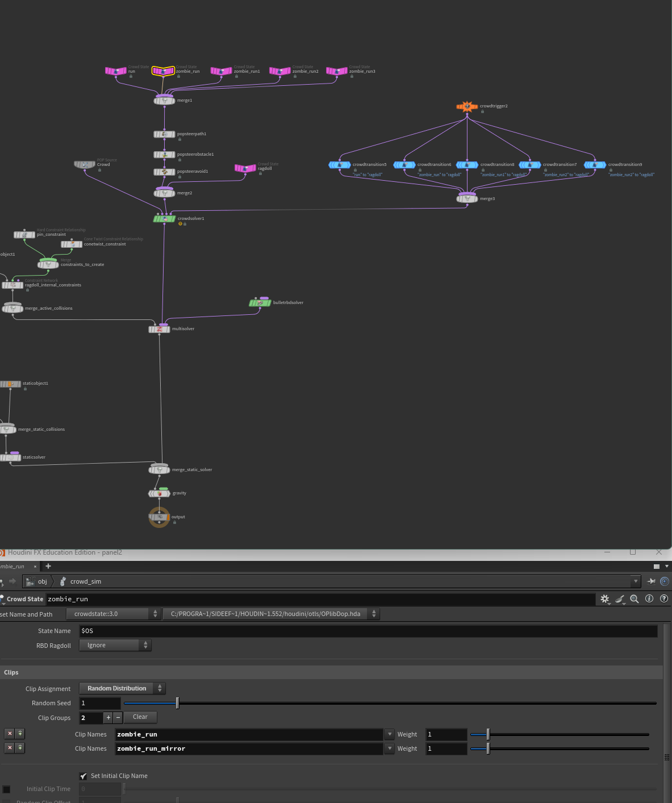672x803 pixels.
Task: Select the multisolver node
Action: [x=159, y=329]
